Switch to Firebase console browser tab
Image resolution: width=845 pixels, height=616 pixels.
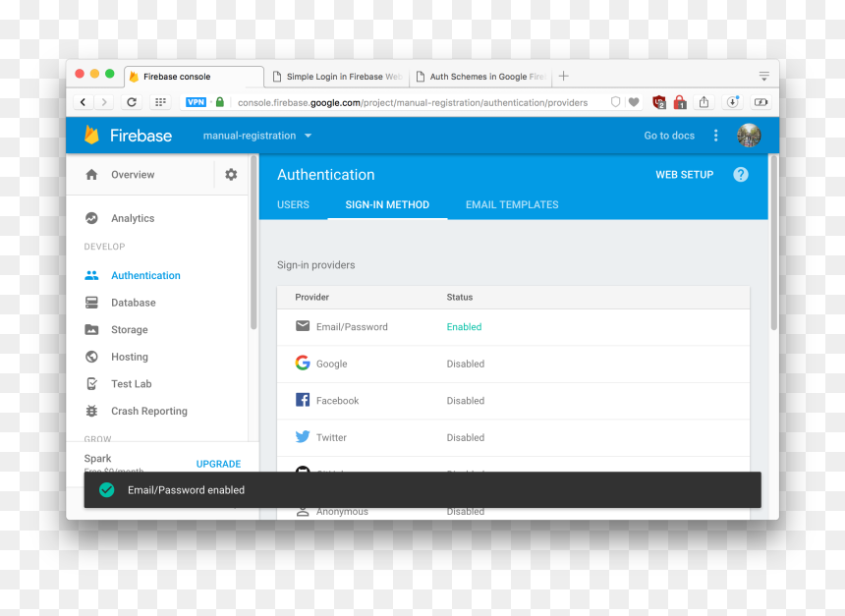(x=194, y=77)
